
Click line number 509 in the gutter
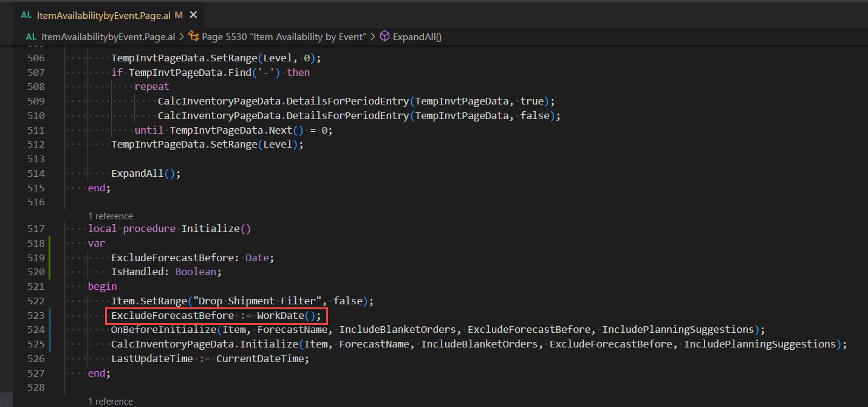[36, 101]
